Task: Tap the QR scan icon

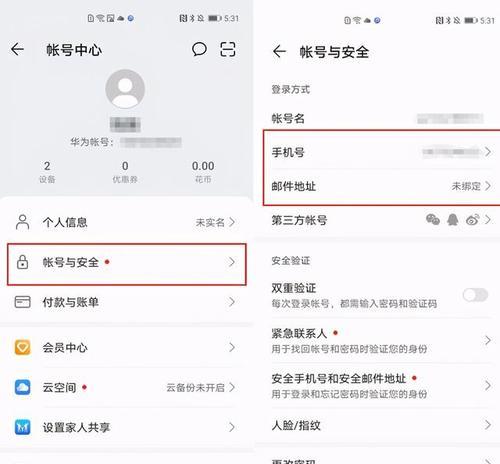Action: click(228, 49)
